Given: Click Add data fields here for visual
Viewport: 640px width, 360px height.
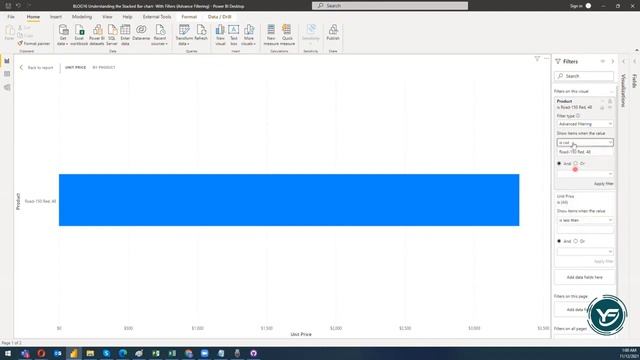Looking at the screenshot, I should pyautogui.click(x=584, y=277).
